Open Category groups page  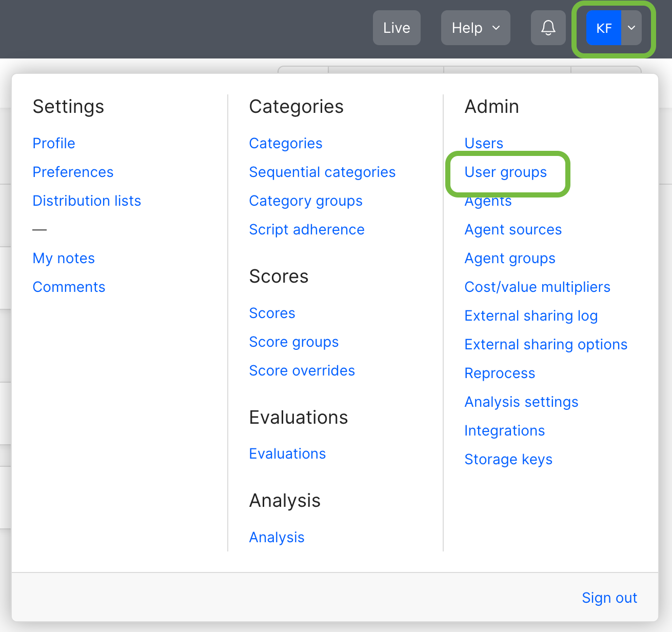[306, 201]
